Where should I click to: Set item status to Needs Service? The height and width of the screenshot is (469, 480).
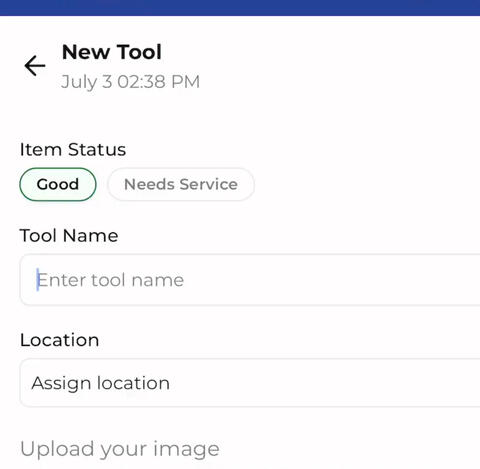coord(181,184)
